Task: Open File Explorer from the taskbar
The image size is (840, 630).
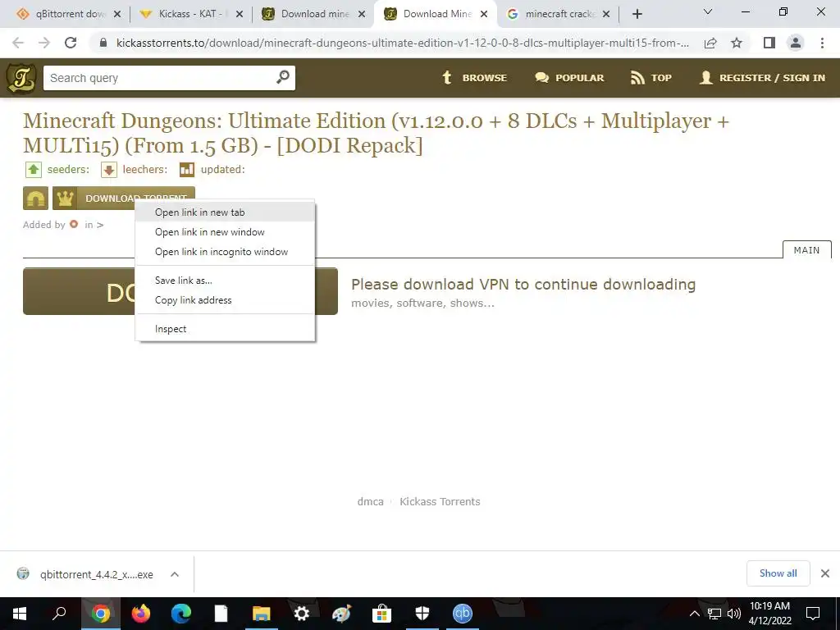Action: coord(262,614)
